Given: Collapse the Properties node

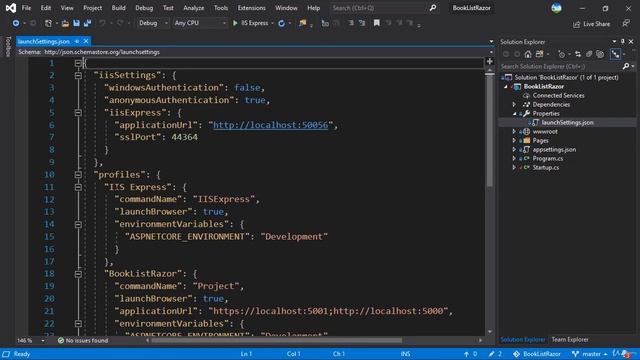Looking at the screenshot, I should [x=514, y=113].
